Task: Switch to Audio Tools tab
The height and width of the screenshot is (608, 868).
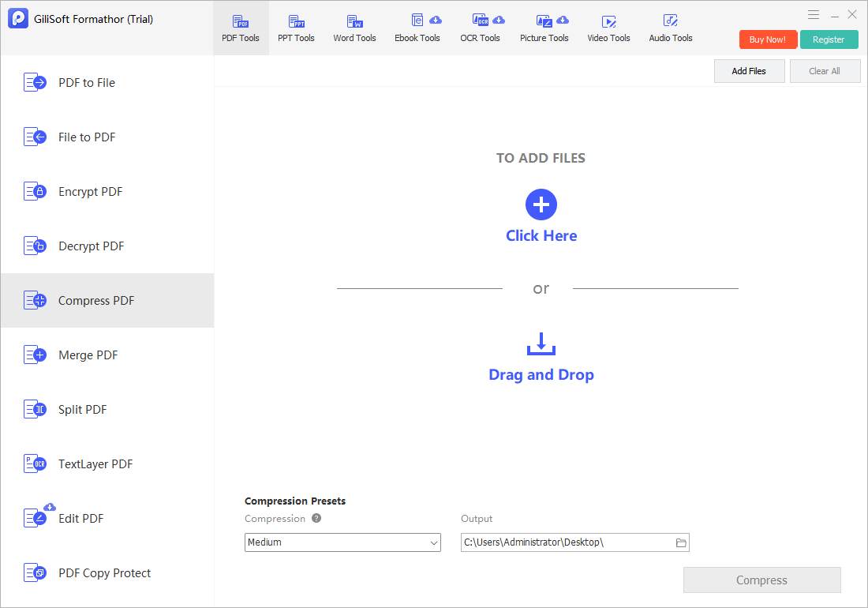Action: click(671, 28)
